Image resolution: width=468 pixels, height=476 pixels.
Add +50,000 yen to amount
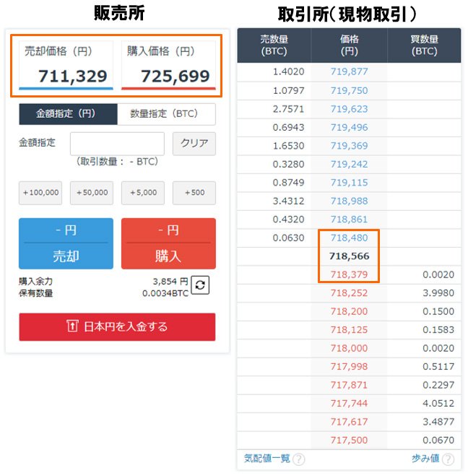coord(92,193)
